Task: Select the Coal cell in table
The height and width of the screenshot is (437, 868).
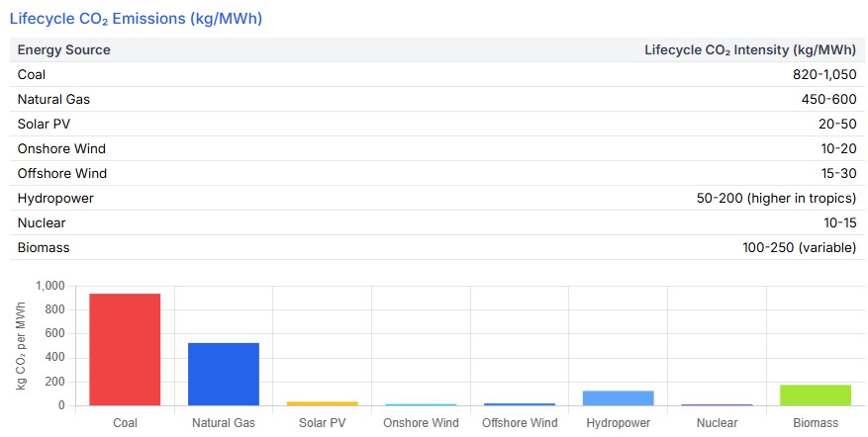Action: [x=32, y=74]
